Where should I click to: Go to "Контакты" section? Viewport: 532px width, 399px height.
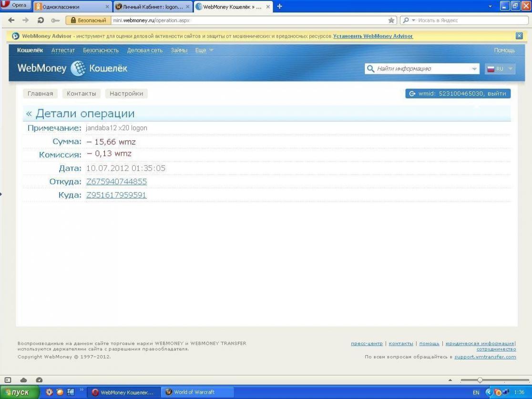point(81,93)
